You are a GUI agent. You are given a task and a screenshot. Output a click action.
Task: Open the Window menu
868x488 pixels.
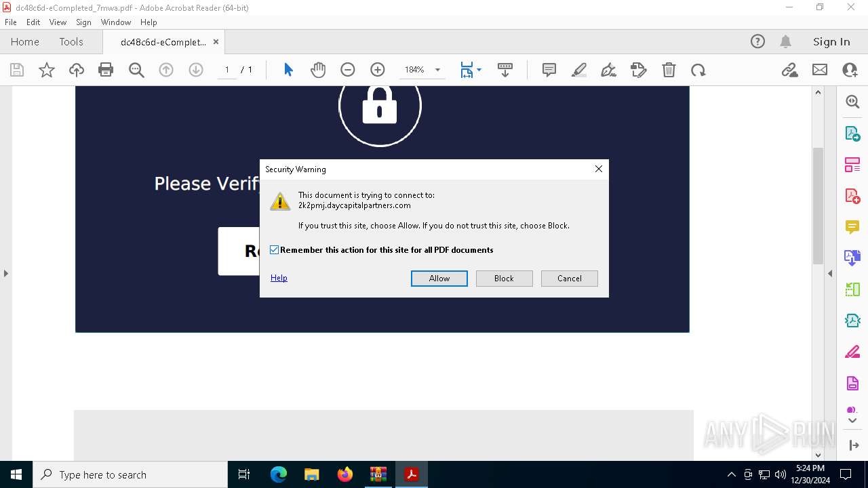tap(116, 22)
